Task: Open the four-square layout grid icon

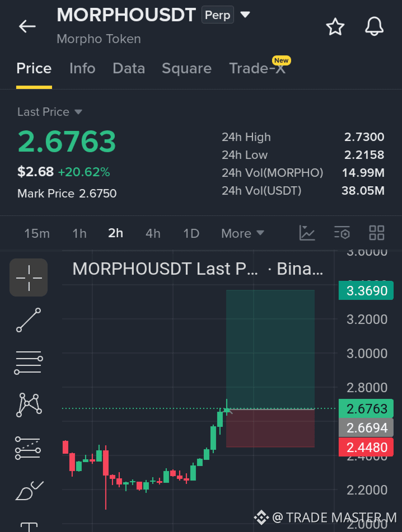Action: click(377, 233)
